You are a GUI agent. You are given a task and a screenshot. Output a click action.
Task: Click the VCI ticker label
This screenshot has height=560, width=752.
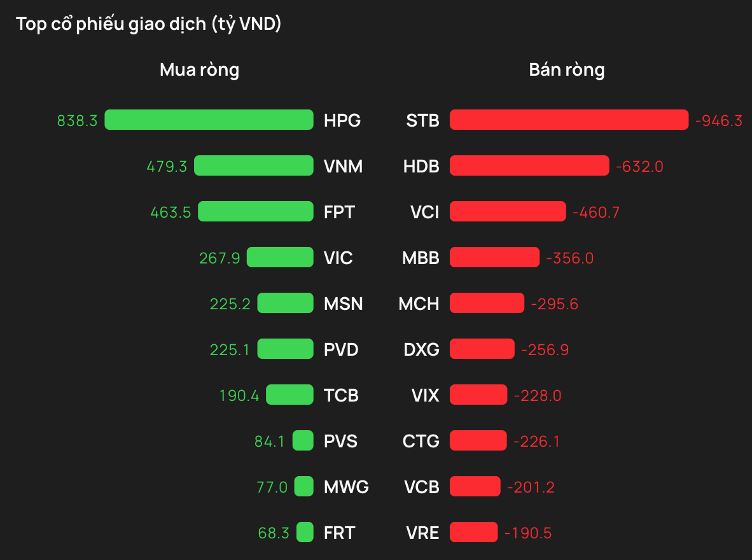(424, 212)
